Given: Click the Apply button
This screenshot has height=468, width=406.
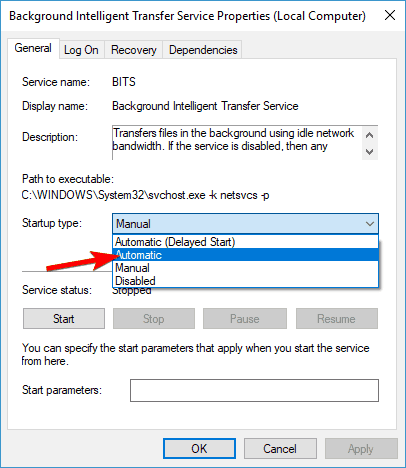Looking at the screenshot, I should 361,448.
